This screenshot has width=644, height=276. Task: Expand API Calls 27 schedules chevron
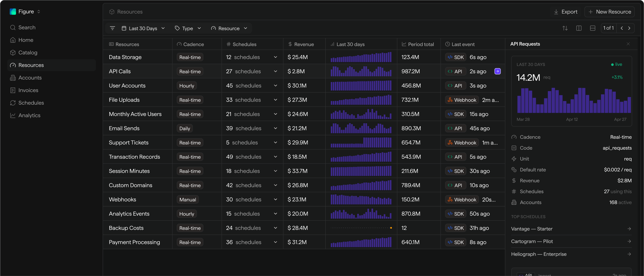point(275,71)
